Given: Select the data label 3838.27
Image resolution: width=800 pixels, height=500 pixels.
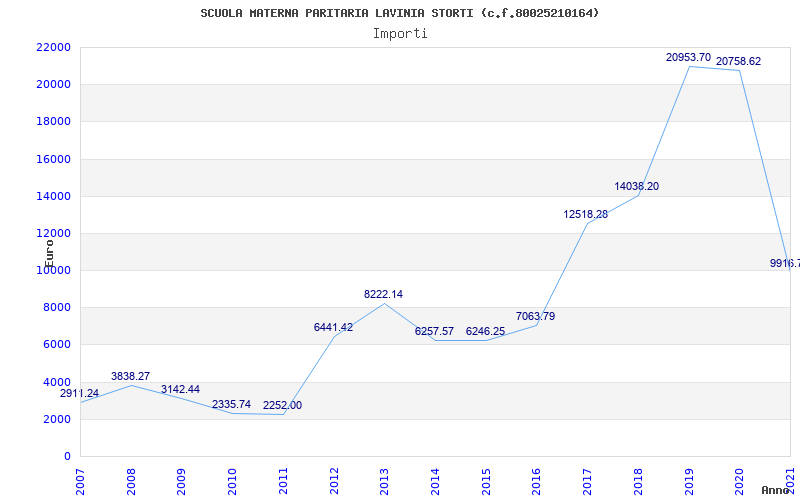Looking at the screenshot, I should coord(131,377).
